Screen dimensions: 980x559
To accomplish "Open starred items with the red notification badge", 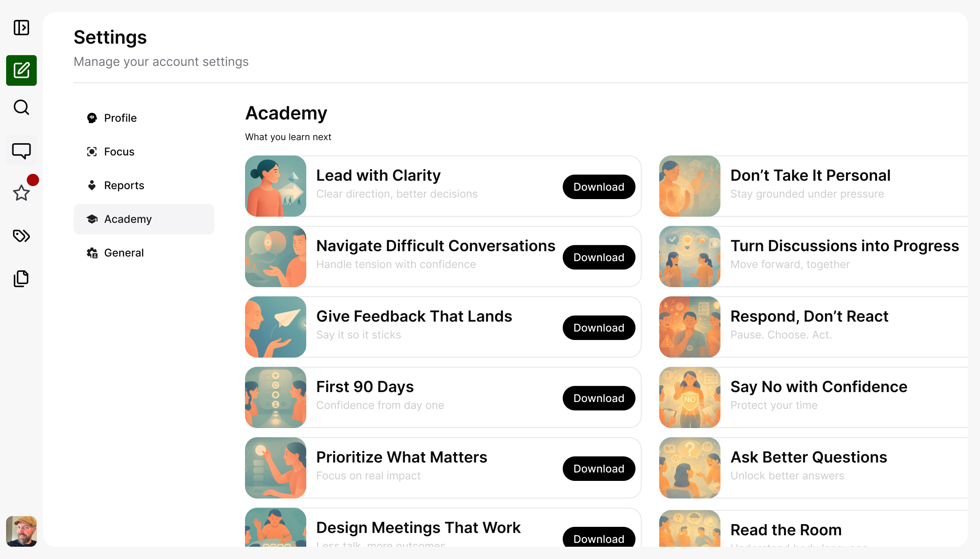I will (21, 193).
